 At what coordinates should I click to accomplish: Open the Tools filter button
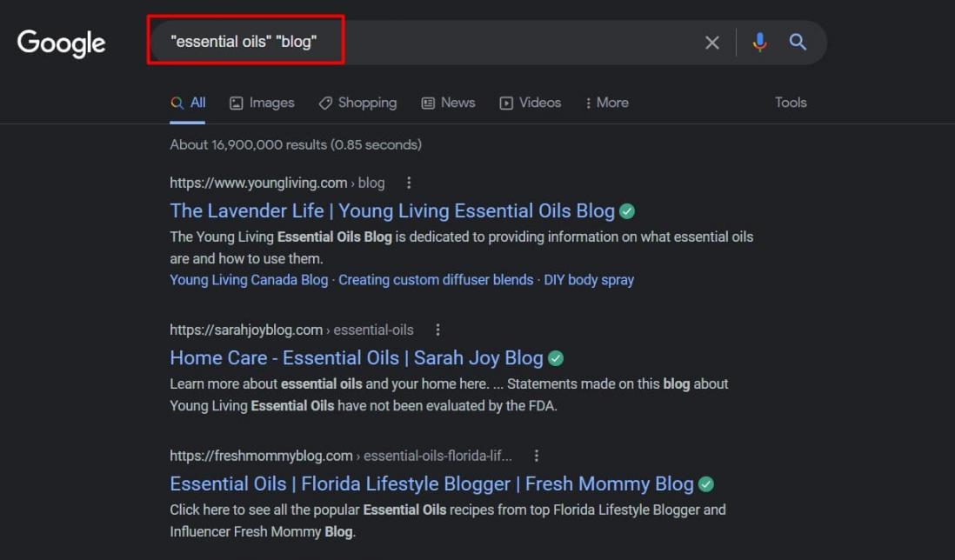coord(791,103)
